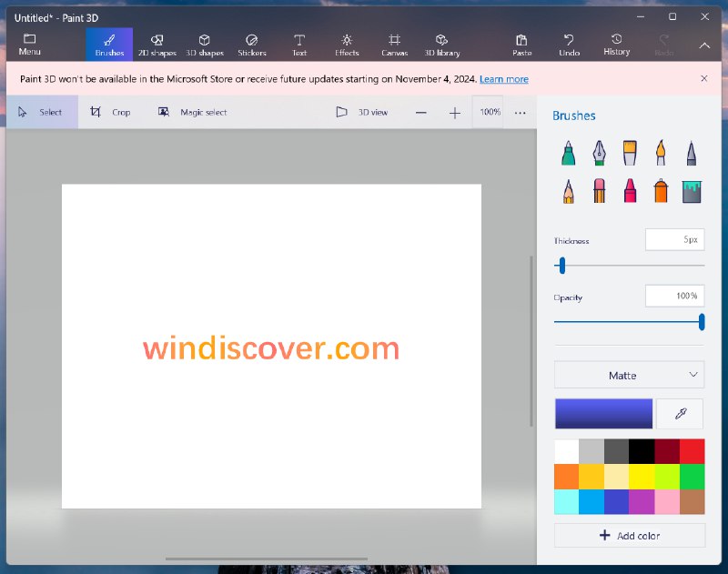Screen dimensions: 728x574
Task: Choose the Crop tool
Action: pos(110,112)
